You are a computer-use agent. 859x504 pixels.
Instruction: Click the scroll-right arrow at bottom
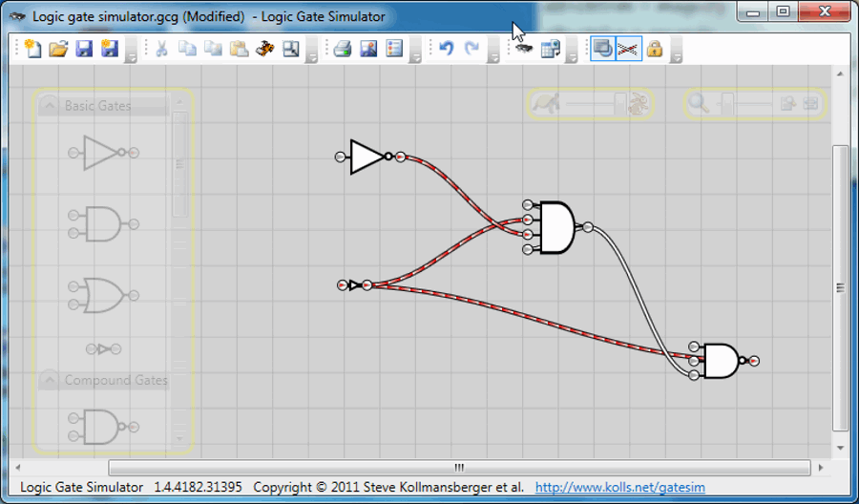coord(820,468)
